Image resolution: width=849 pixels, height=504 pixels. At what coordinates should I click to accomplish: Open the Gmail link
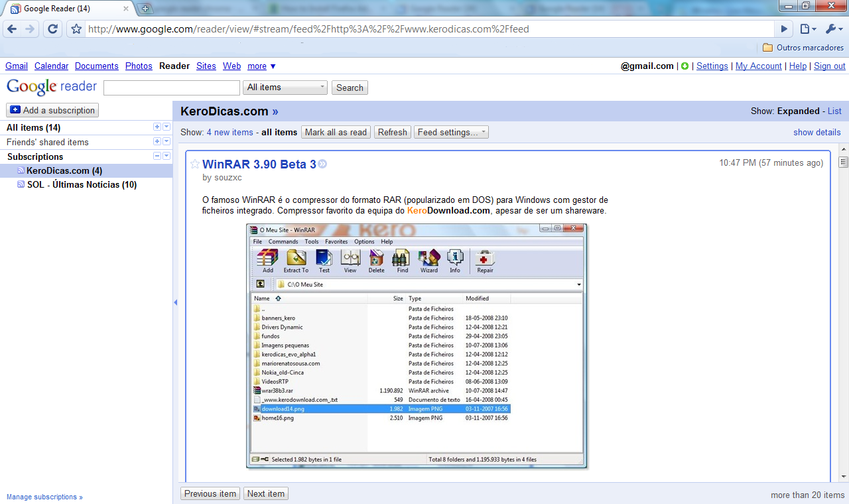17,66
